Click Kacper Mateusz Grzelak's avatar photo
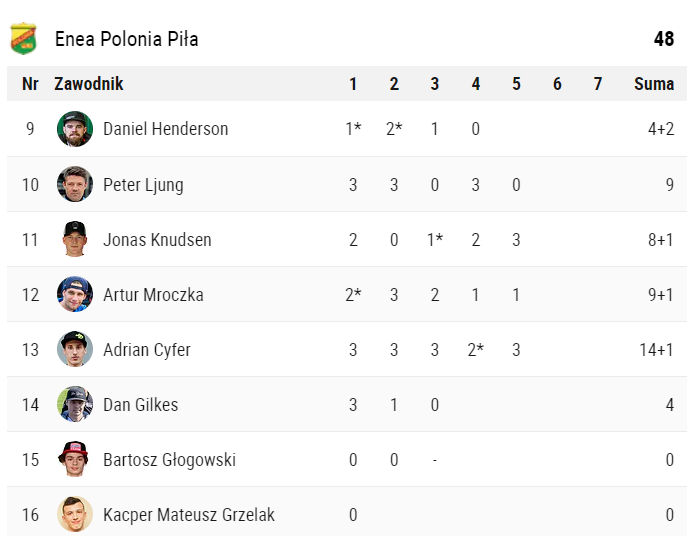 point(75,515)
